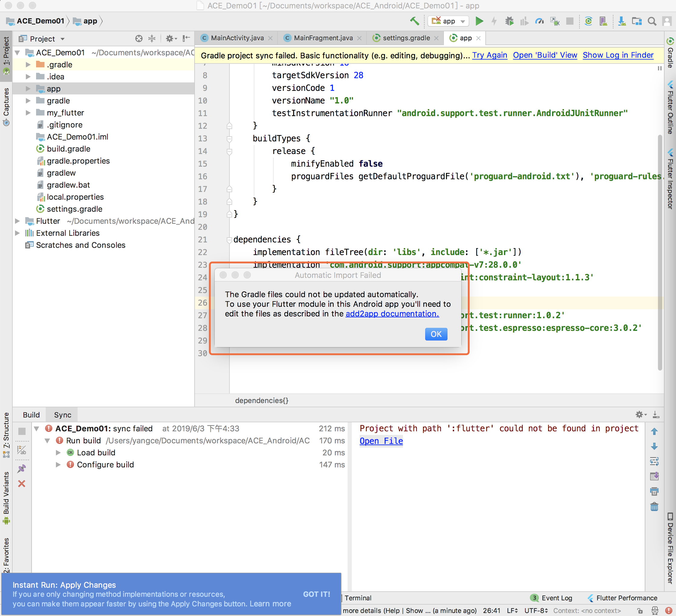Click the editor vertical scrollbar
The height and width of the screenshot is (616, 676).
coord(659,251)
